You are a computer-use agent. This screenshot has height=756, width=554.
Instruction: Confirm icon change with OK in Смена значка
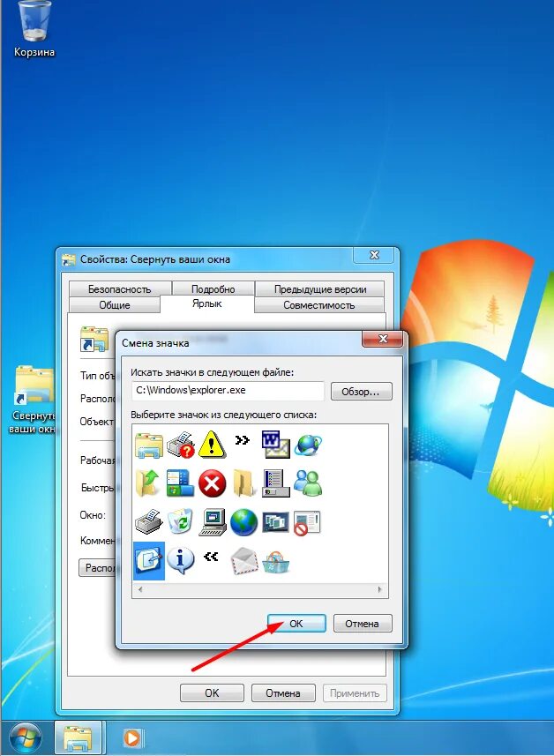(296, 624)
